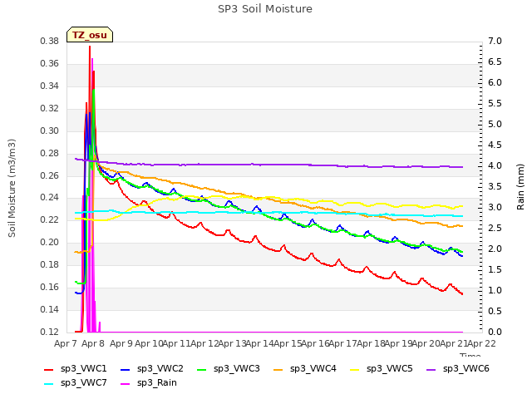
Task: Click the magenta rain spike peak
Action: pos(92,59)
